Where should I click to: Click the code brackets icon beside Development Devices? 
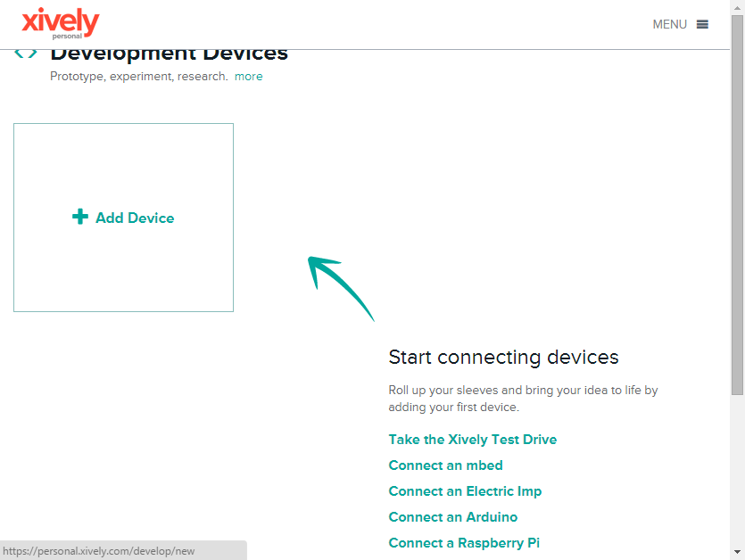point(26,54)
